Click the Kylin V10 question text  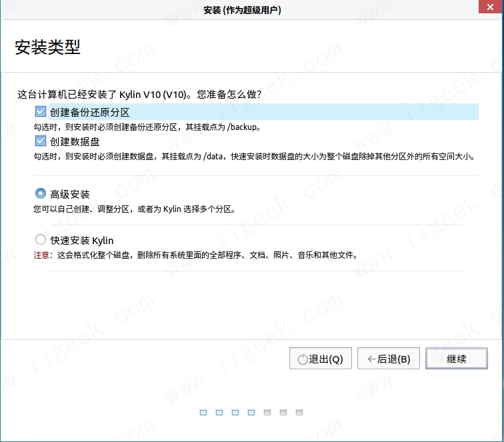click(139, 95)
